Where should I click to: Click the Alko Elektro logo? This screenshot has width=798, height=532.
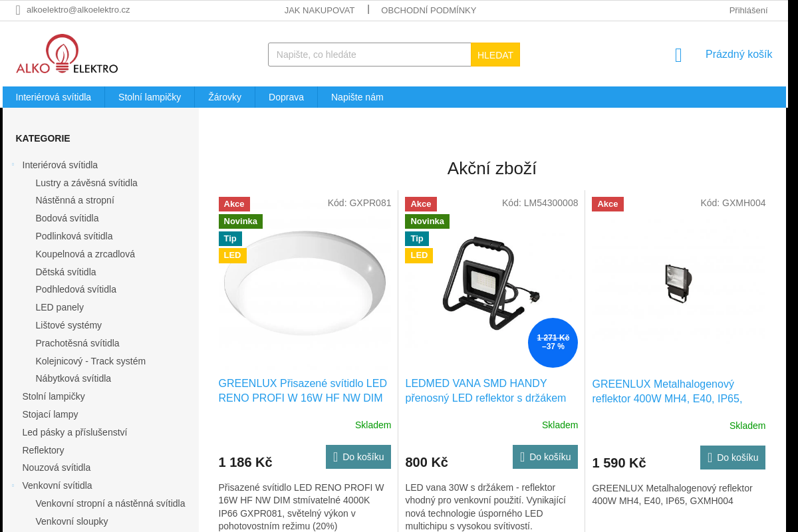pyautogui.click(x=67, y=54)
